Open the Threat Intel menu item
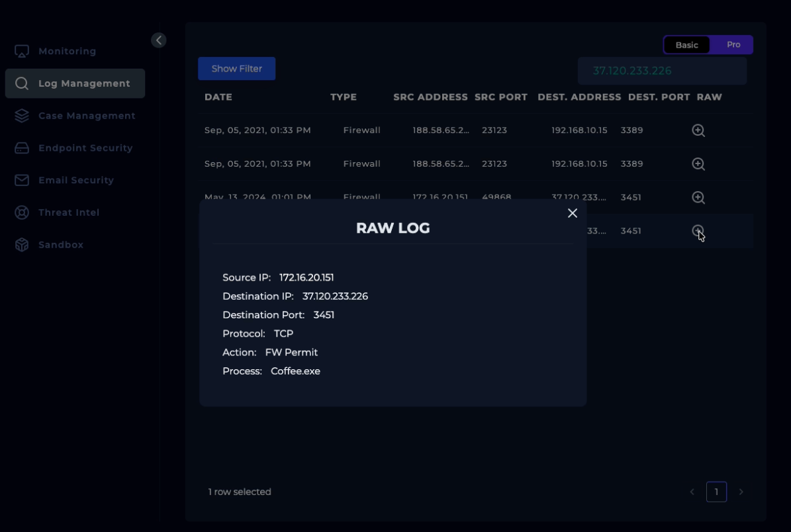Viewport: 791px width, 532px height. 69,212
